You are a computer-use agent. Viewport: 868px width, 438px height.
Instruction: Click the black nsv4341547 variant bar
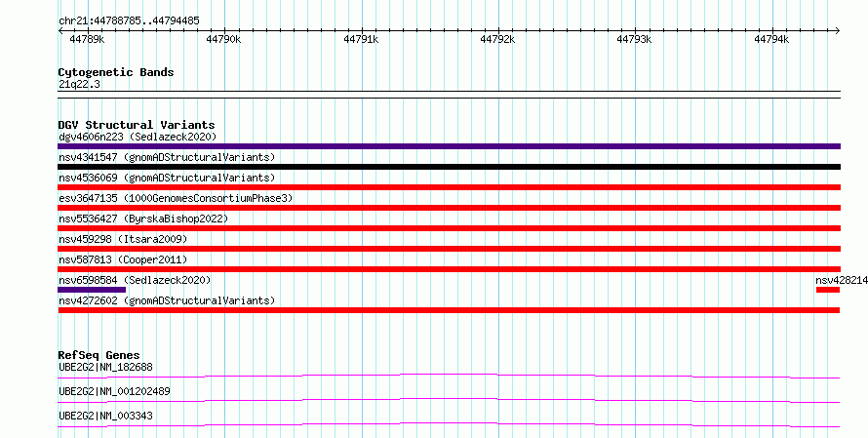(x=449, y=167)
